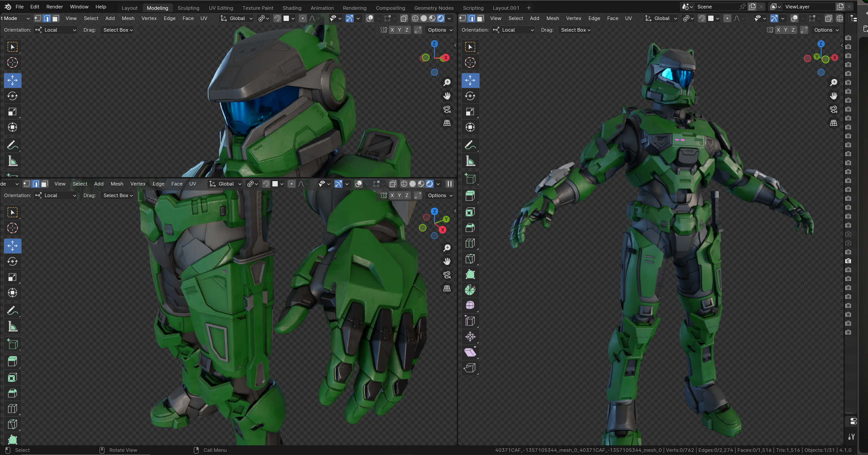This screenshot has width=868, height=455.
Task: Select the Rotate tool in right viewport toolbar
Action: coord(470,96)
